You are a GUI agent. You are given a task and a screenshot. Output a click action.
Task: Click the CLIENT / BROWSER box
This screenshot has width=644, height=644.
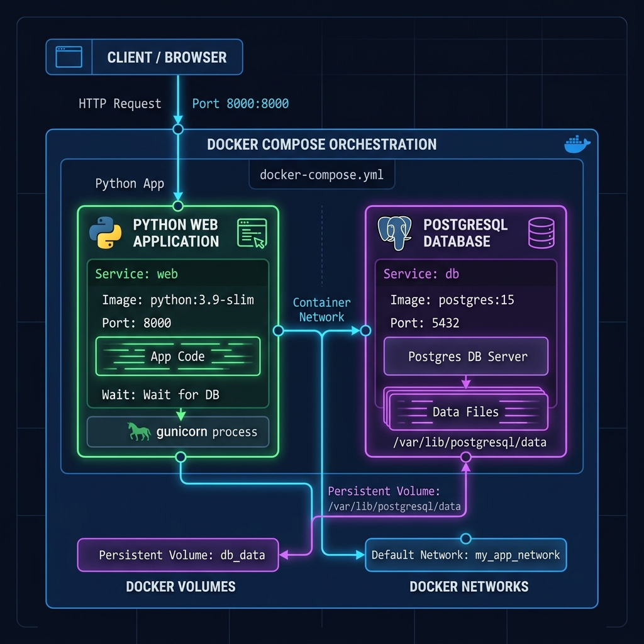click(x=144, y=57)
